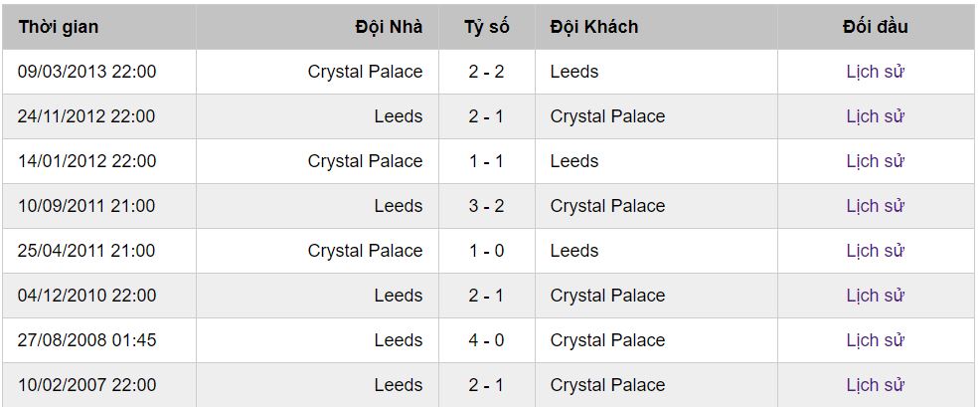Click the 1 - 1 score cell

tap(486, 161)
